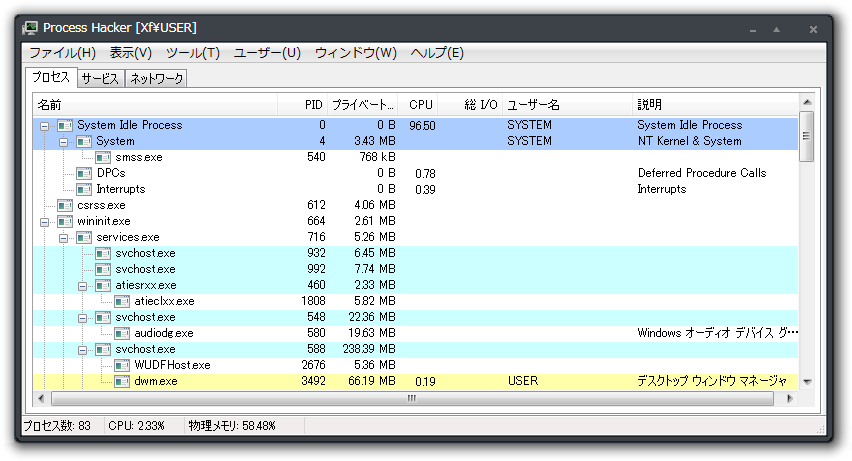Image resolution: width=852 pixels, height=461 pixels.
Task: Open the ユーザー(U) menu
Action: pyautogui.click(x=267, y=53)
